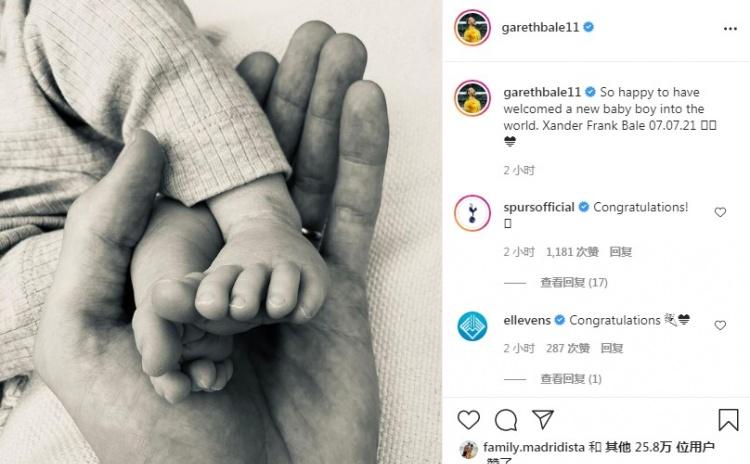Open the ellevens username link
This screenshot has width=750, height=464.
527,320
